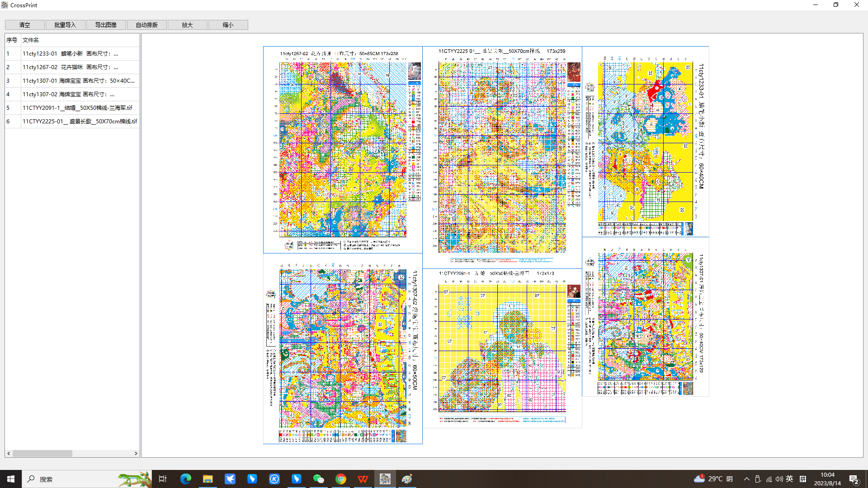This screenshot has height=488, width=868.
Task: Open Task View on the taskbar
Action: click(163, 479)
